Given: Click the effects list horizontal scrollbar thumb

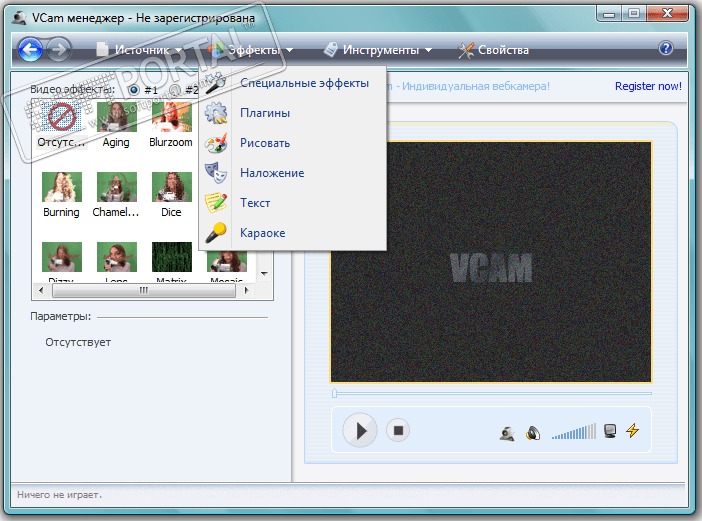Looking at the screenshot, I should tap(144, 290).
